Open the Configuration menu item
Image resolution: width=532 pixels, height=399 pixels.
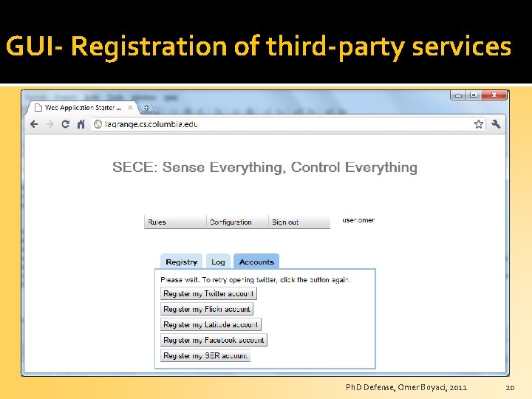pos(237,222)
